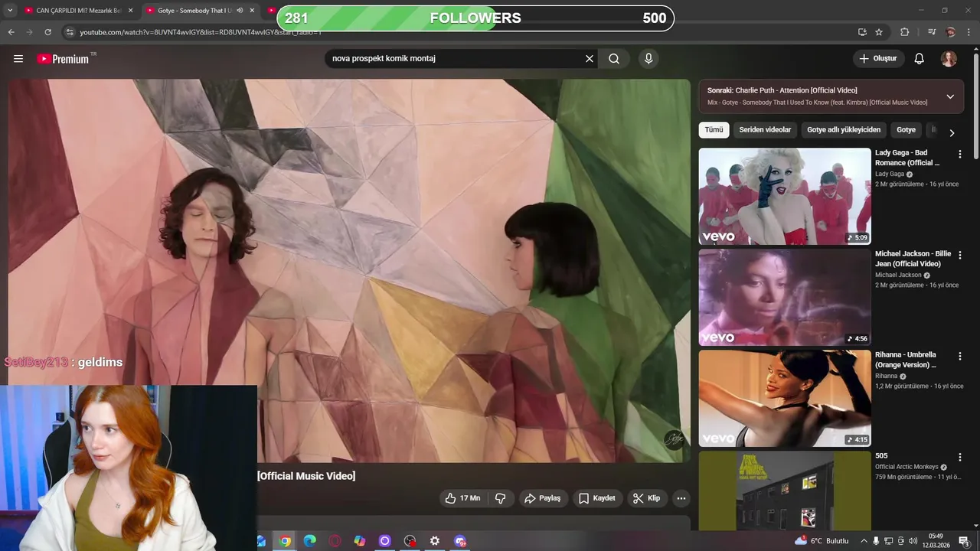Screen dimensions: 980x551
Task: Open Rihanna Umbrella thumbnail
Action: point(785,399)
